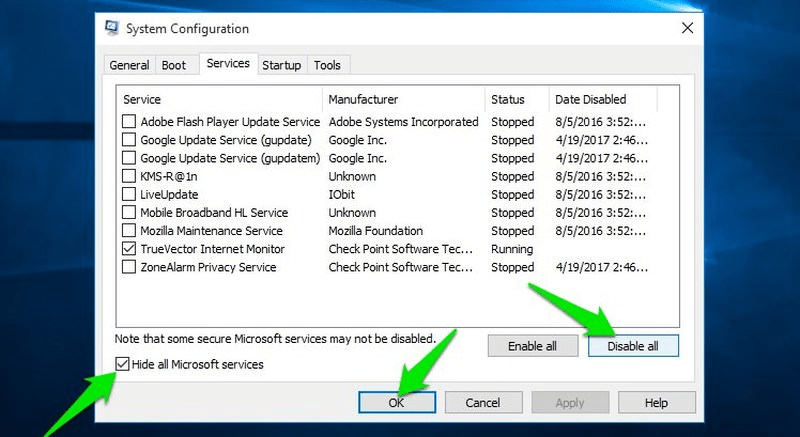Enable Mozilla Maintenance Service checkbox

[129, 231]
